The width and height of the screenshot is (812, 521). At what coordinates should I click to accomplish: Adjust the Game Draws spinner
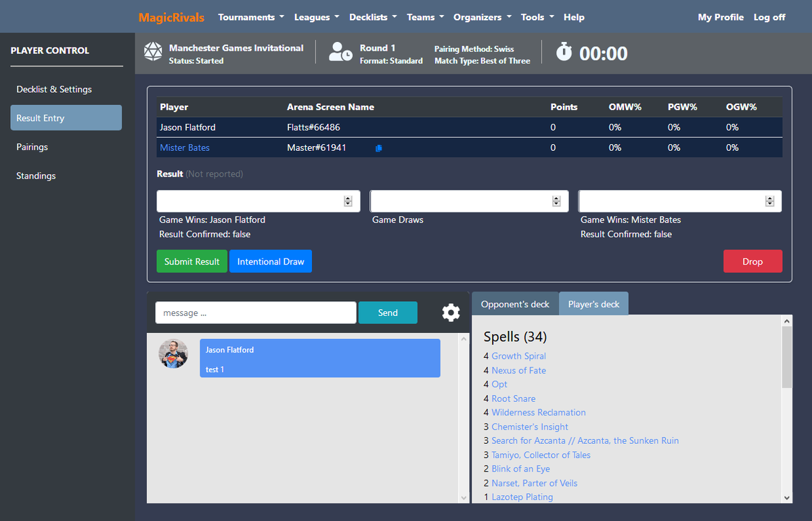(x=556, y=201)
